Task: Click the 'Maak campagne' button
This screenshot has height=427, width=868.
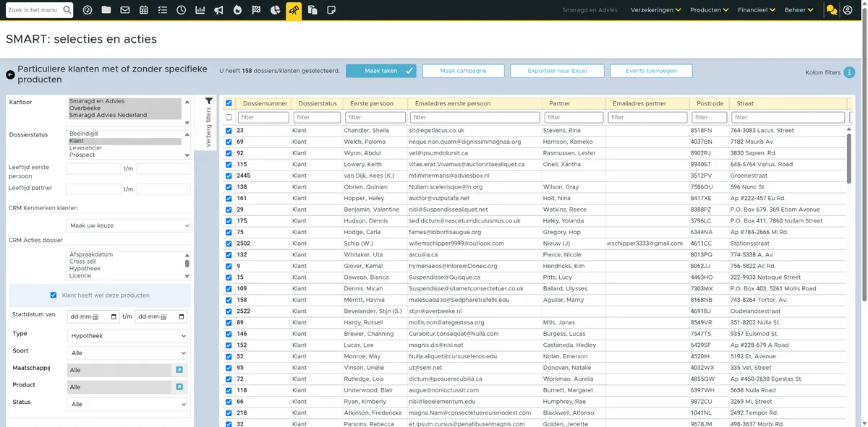Action: click(x=463, y=71)
